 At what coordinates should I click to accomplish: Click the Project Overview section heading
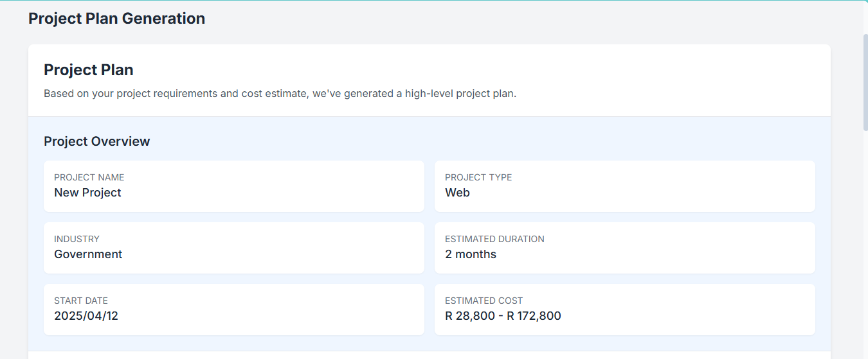point(96,141)
